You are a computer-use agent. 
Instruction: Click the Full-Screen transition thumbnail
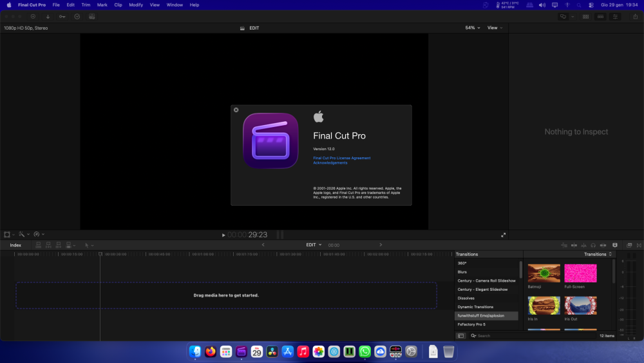[580, 273]
